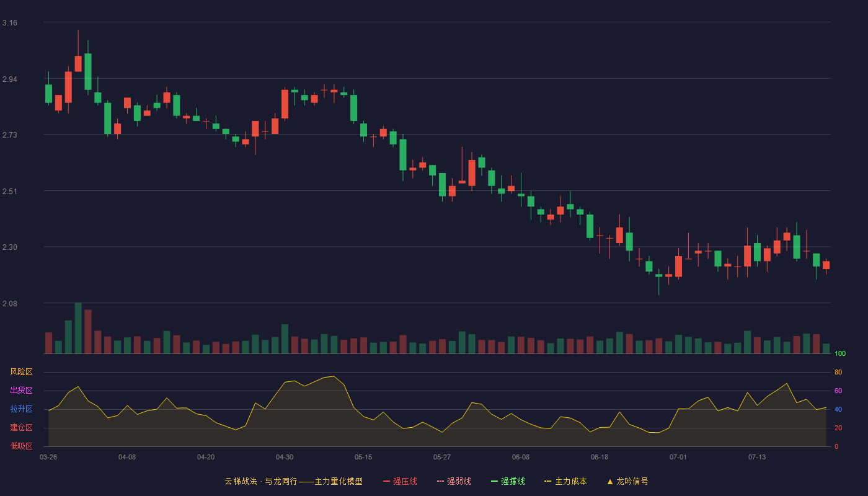Click the 07-13 date label

click(757, 457)
